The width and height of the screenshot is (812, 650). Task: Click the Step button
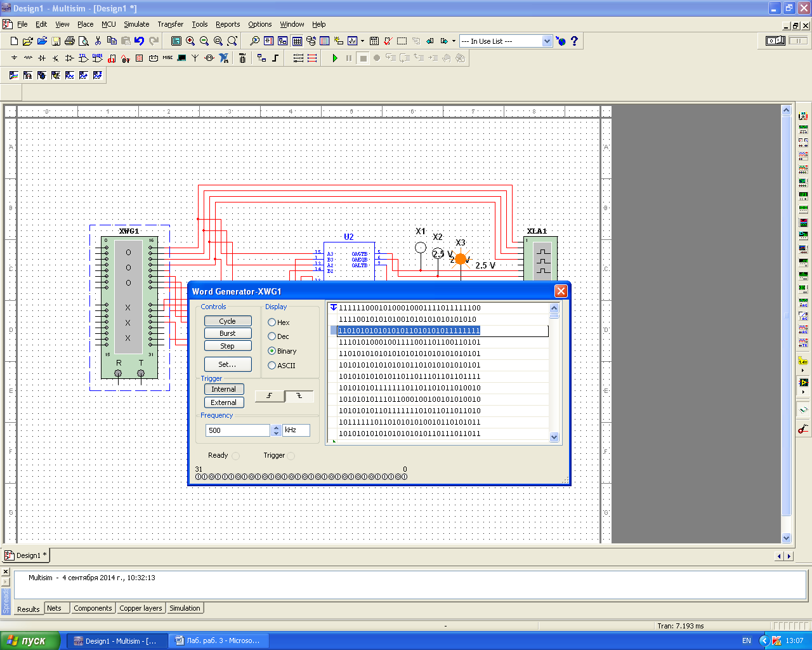pyautogui.click(x=228, y=346)
